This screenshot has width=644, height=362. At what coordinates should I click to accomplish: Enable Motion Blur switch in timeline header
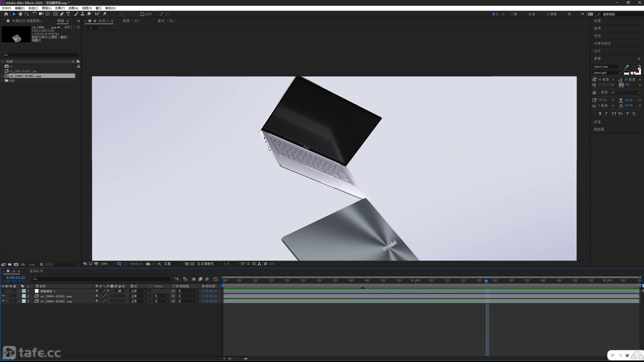tap(207, 279)
